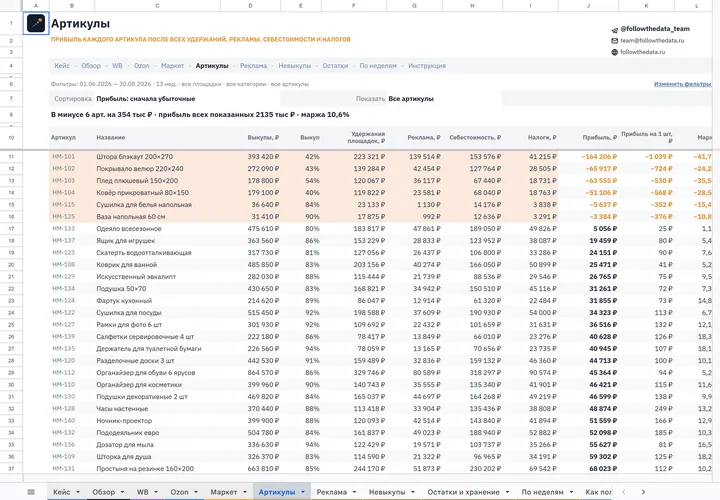Open dropdown arrow on Маркет sheet tab

(x=245, y=492)
